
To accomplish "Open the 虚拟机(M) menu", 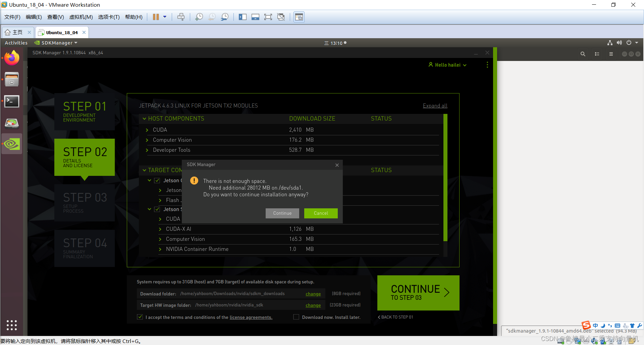I will coord(81,17).
